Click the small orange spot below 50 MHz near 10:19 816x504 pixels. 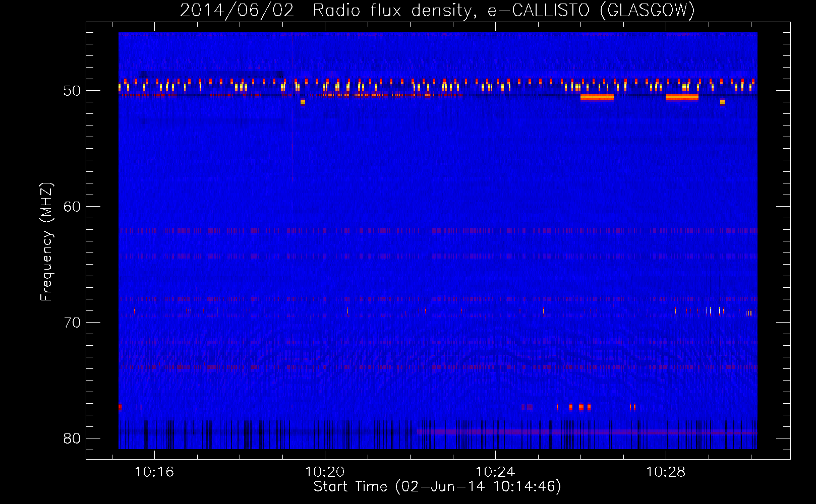(x=303, y=102)
